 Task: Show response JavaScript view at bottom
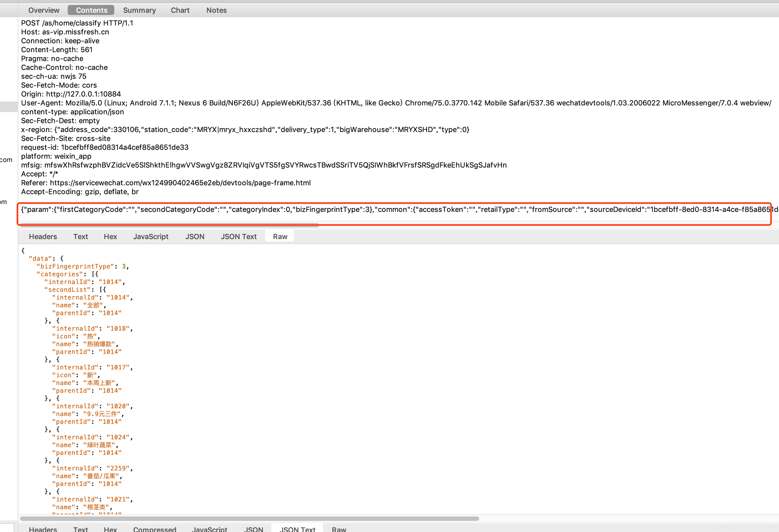[209, 529]
